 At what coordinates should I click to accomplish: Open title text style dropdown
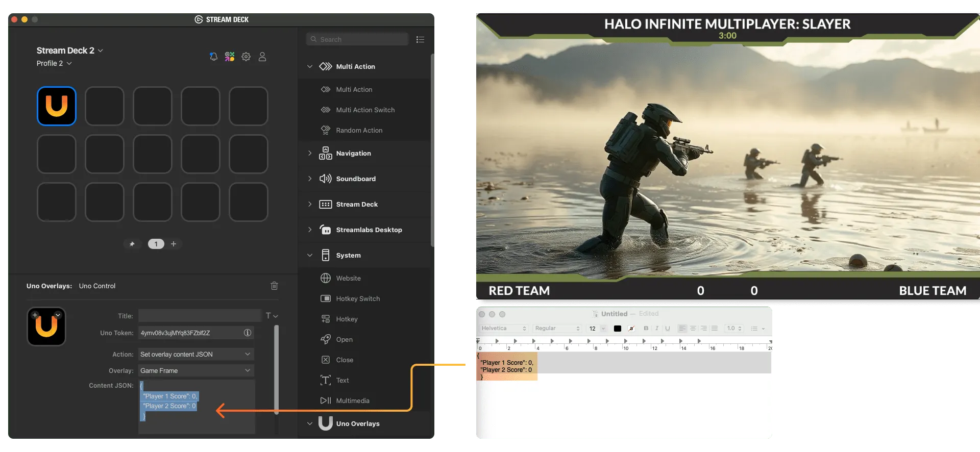(272, 316)
